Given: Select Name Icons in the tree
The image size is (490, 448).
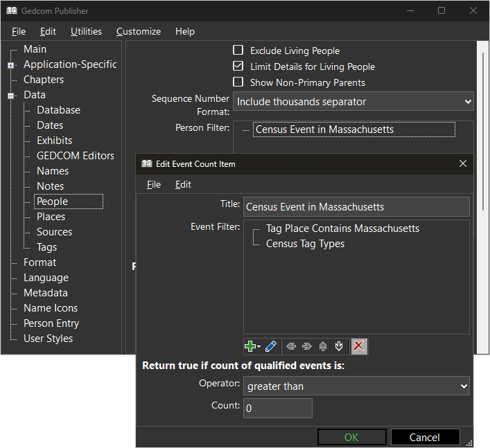Looking at the screenshot, I should 51,308.
